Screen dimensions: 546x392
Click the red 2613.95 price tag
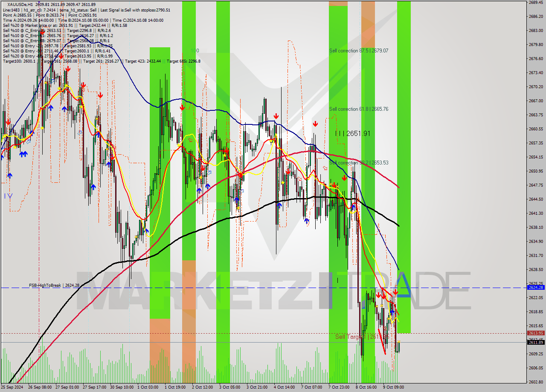536,333
